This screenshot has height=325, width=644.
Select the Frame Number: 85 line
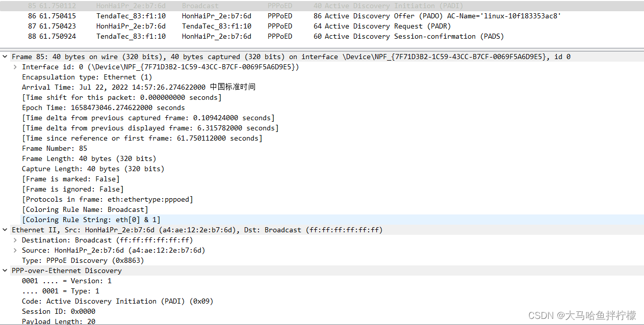(x=55, y=149)
